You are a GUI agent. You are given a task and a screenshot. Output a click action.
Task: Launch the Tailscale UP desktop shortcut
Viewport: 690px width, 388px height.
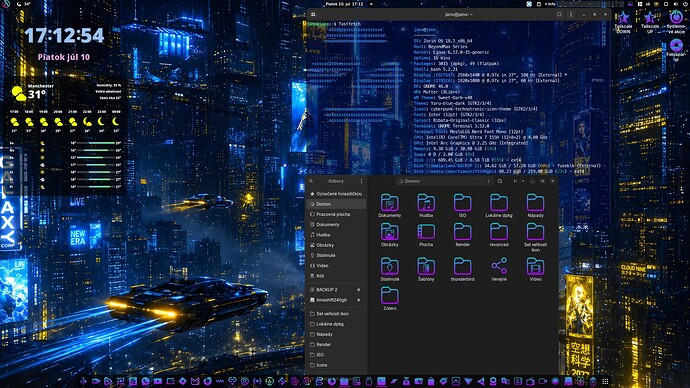pos(650,22)
